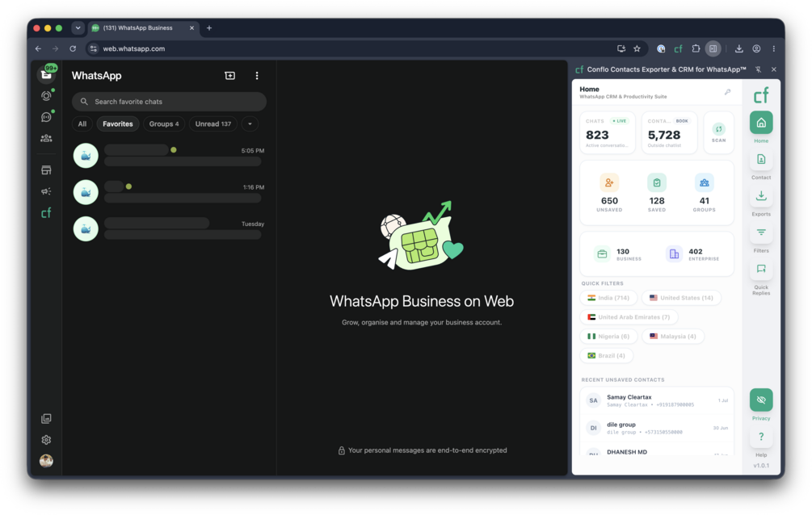Click the cf Conflo icon in WhatsApp sidebar
Image resolution: width=812 pixels, height=515 pixels.
click(x=47, y=213)
